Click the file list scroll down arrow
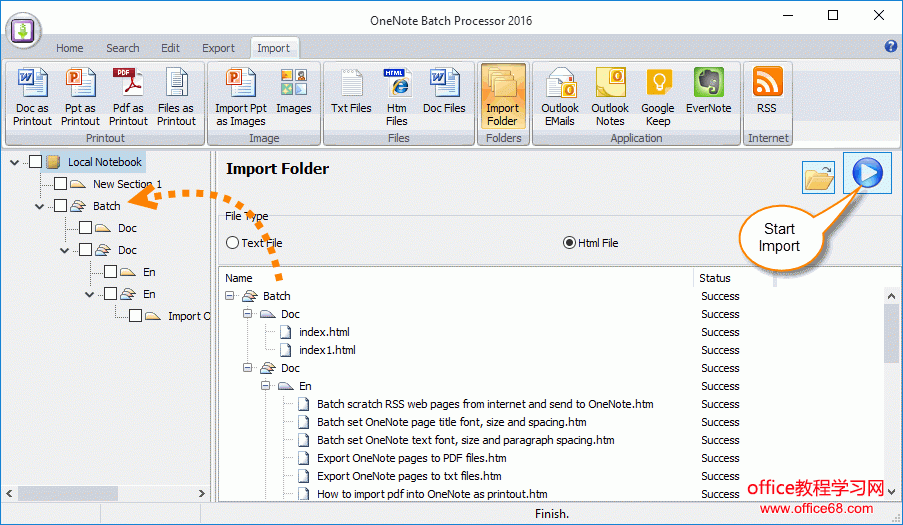The height and width of the screenshot is (525, 903). tap(891, 492)
